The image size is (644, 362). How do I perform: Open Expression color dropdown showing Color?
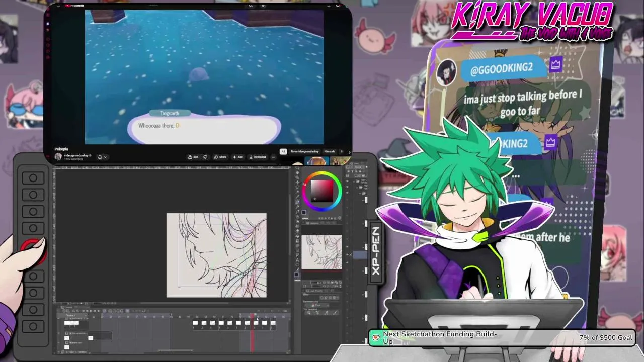316,305
